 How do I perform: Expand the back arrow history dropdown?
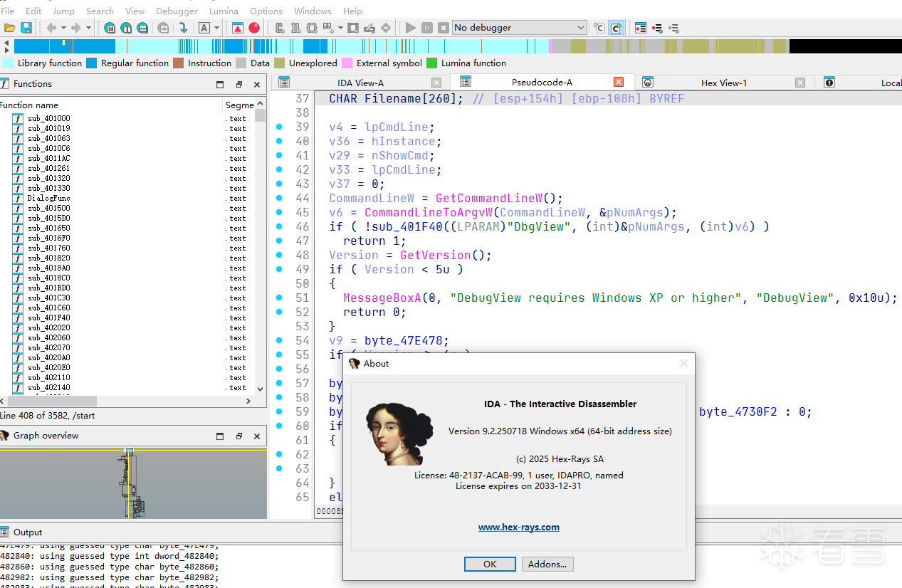63,28
